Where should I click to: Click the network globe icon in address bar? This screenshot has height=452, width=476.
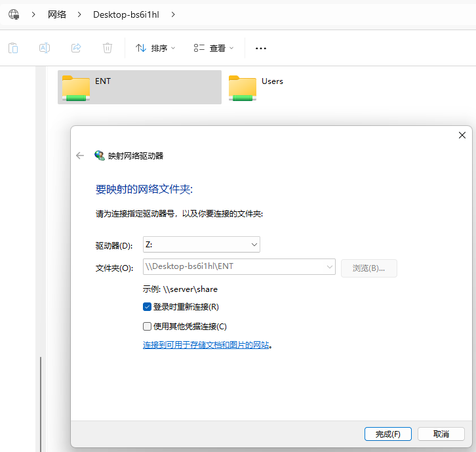coord(14,14)
